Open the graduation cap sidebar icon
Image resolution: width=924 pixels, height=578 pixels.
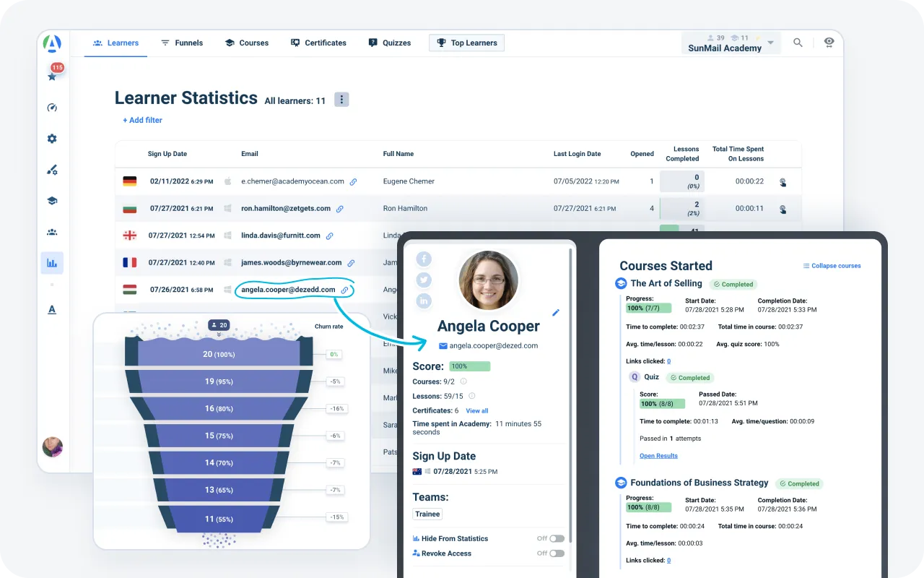[x=52, y=201]
